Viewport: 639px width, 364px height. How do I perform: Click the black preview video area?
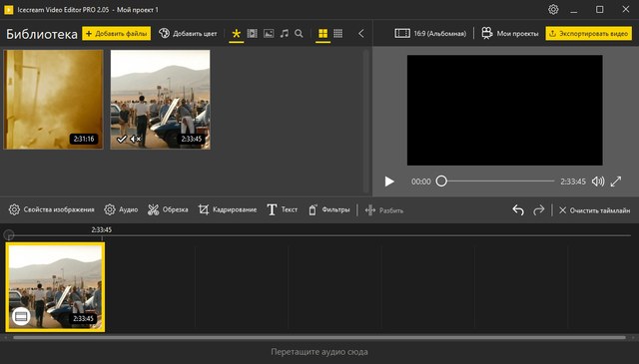pyautogui.click(x=504, y=111)
